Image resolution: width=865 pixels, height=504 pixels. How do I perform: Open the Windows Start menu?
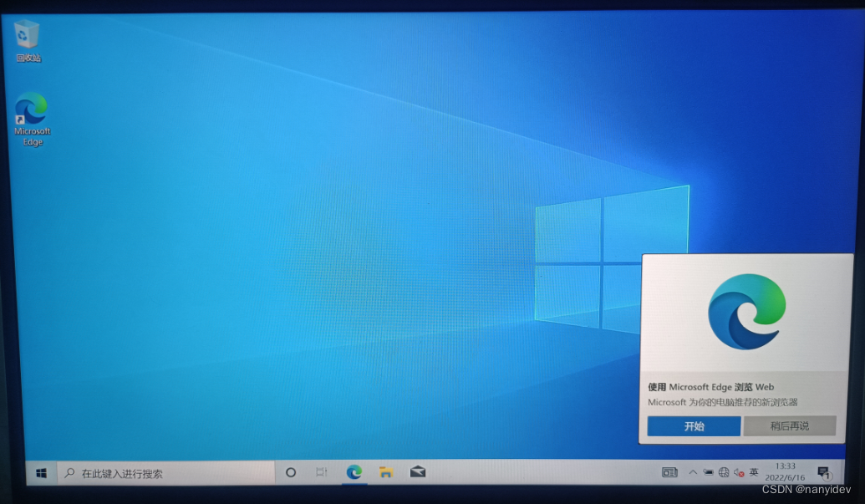[x=42, y=473]
